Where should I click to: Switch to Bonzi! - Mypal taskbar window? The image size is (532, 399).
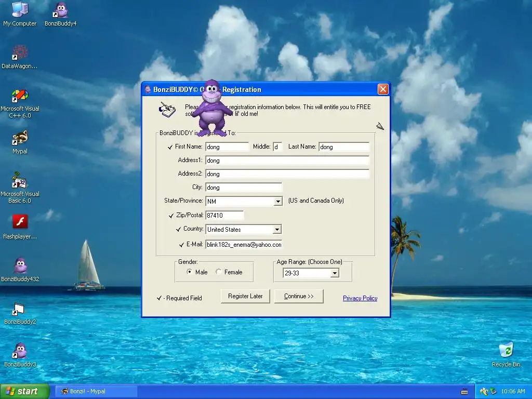point(96,391)
